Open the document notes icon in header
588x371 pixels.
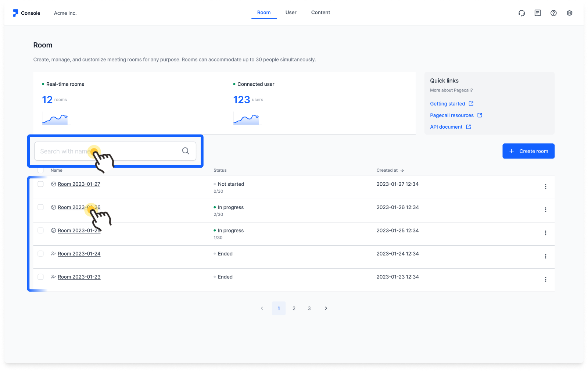(x=538, y=13)
